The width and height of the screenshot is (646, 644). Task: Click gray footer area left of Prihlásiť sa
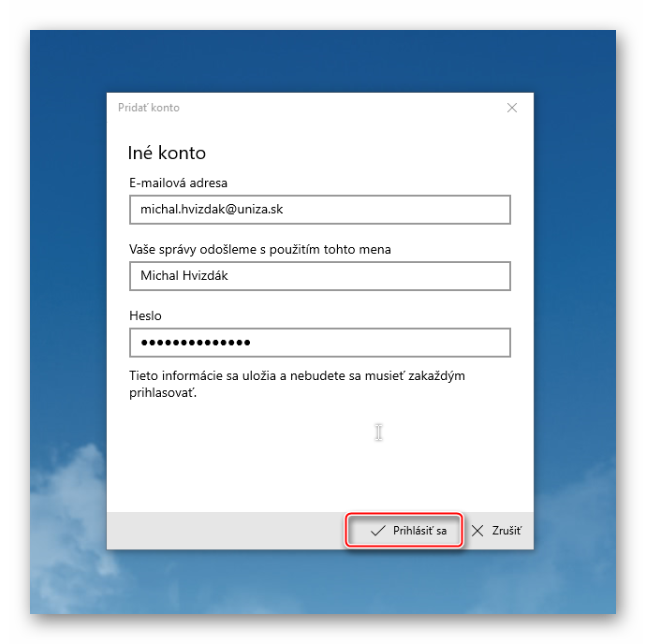pos(225,531)
